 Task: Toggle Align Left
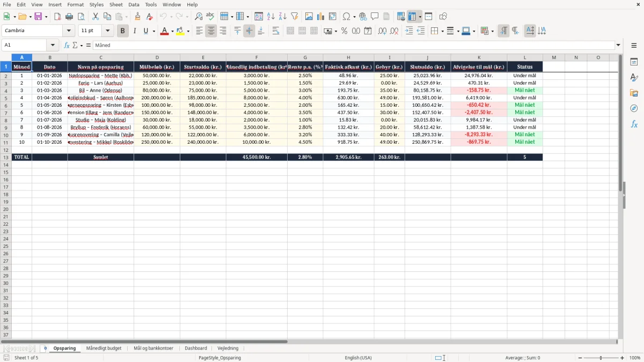coord(199,31)
